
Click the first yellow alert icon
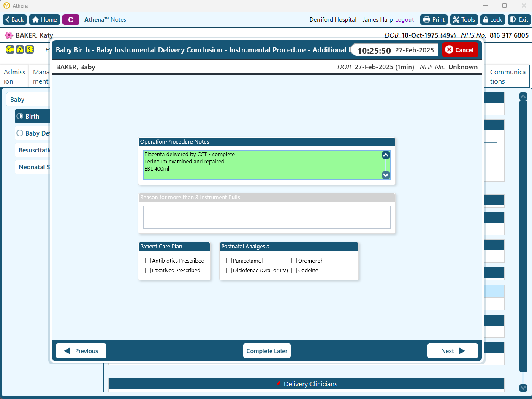(10, 49)
